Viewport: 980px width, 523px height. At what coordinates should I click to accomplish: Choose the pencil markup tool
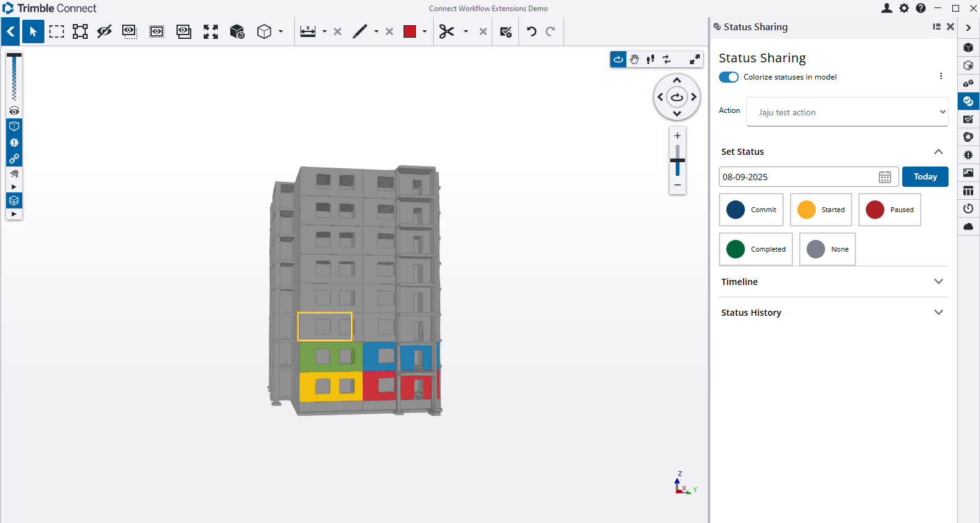point(360,32)
